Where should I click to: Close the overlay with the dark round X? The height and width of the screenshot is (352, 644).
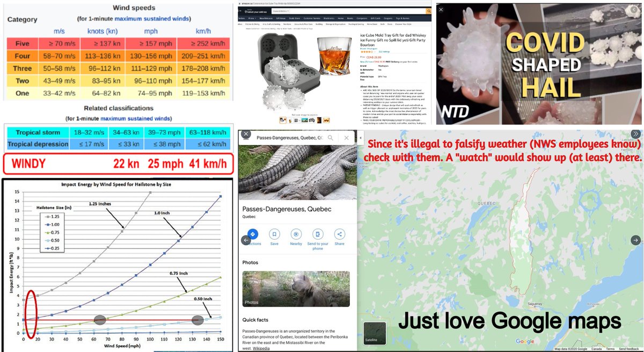coord(246,134)
